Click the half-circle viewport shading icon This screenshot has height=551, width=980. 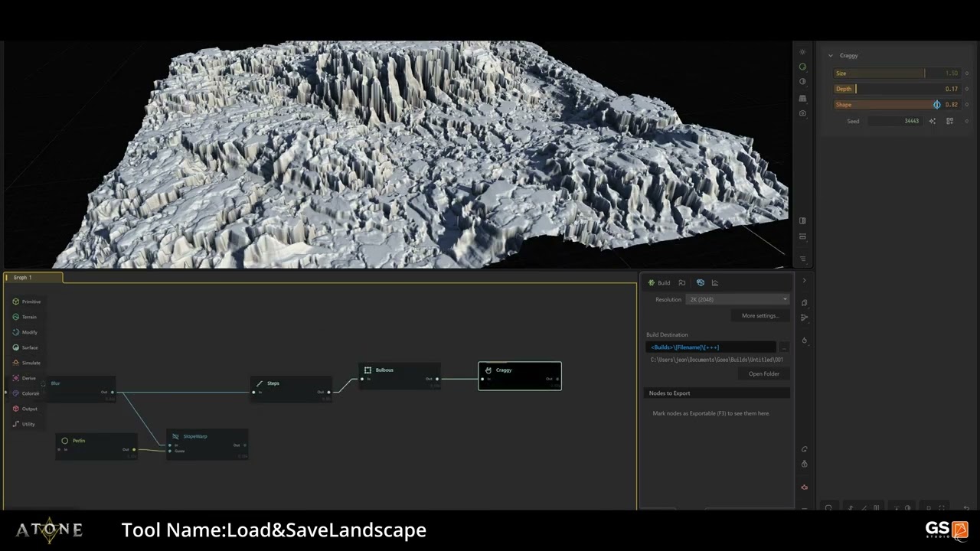[x=802, y=81]
